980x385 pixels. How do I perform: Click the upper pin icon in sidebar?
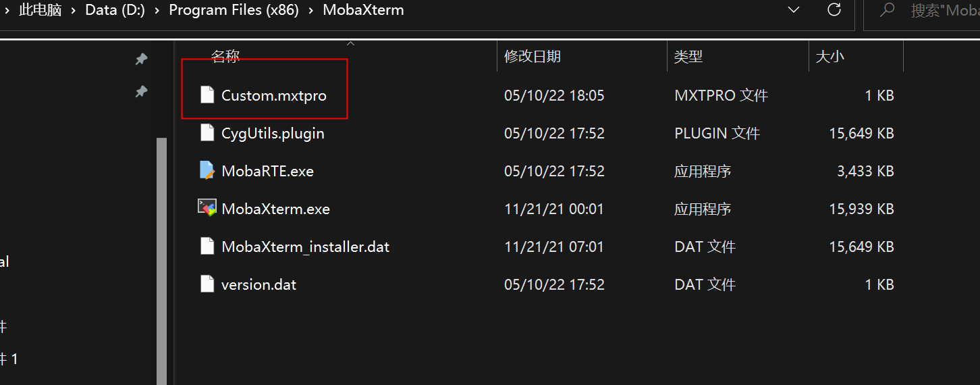141,59
